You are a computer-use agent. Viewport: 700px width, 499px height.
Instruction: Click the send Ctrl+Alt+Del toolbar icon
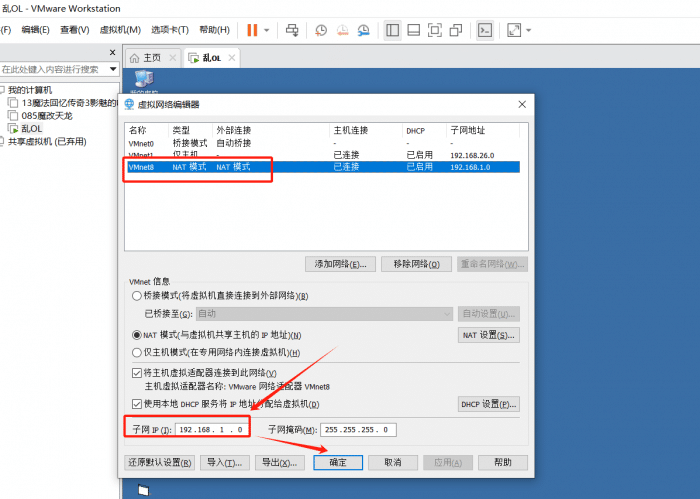(292, 30)
